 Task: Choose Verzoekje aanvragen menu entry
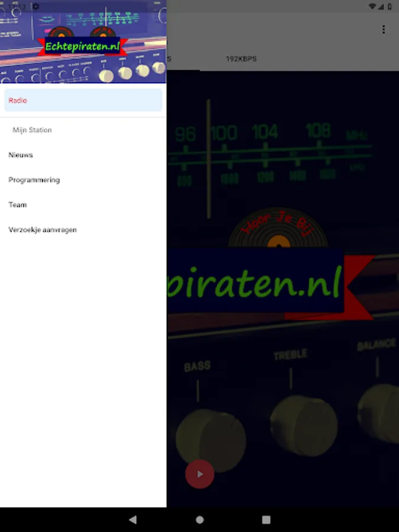point(83,230)
